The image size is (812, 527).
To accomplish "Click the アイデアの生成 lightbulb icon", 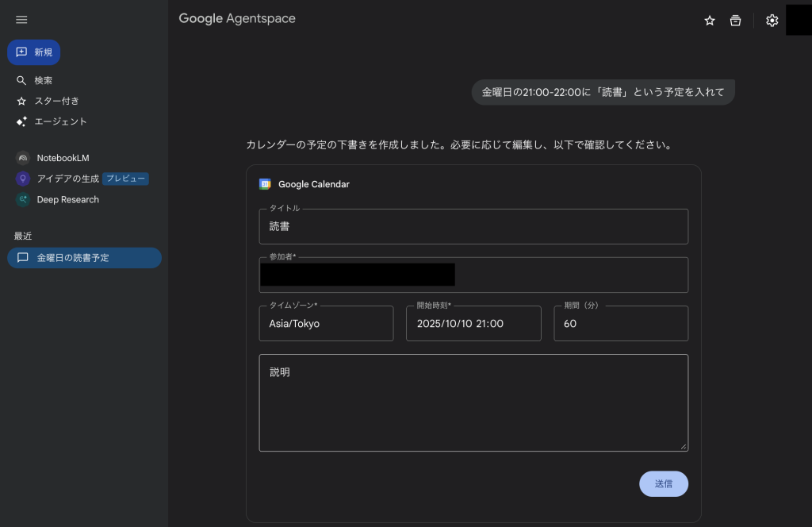I will [x=23, y=179].
